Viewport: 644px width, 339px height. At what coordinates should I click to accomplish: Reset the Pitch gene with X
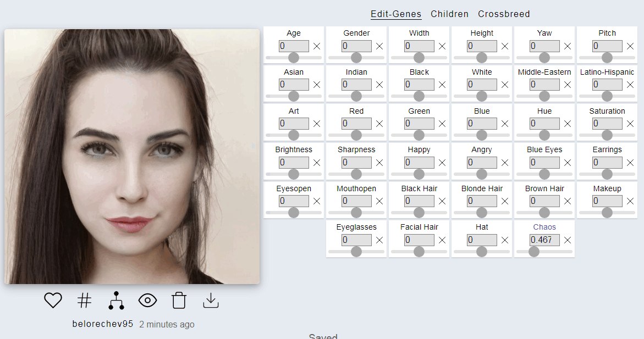pos(630,46)
